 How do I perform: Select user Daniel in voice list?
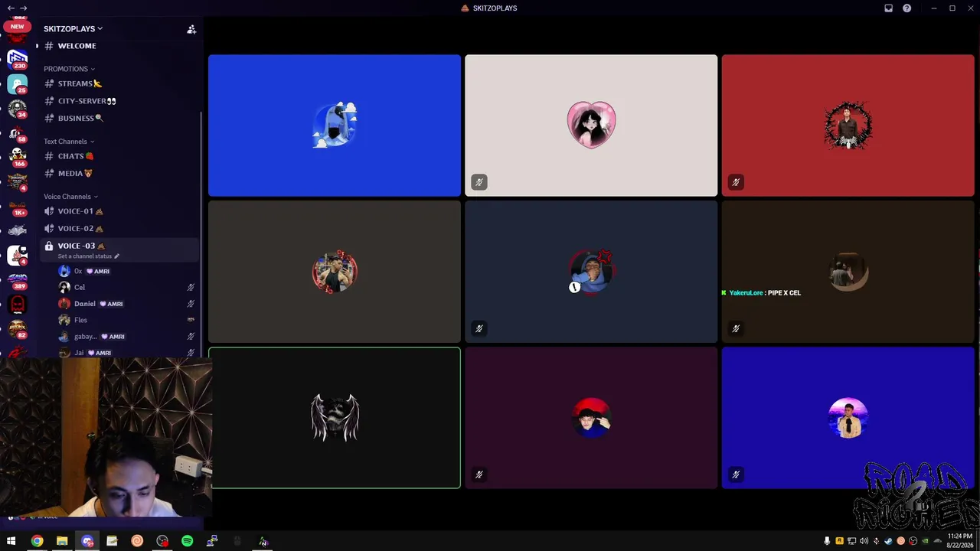pyautogui.click(x=127, y=304)
